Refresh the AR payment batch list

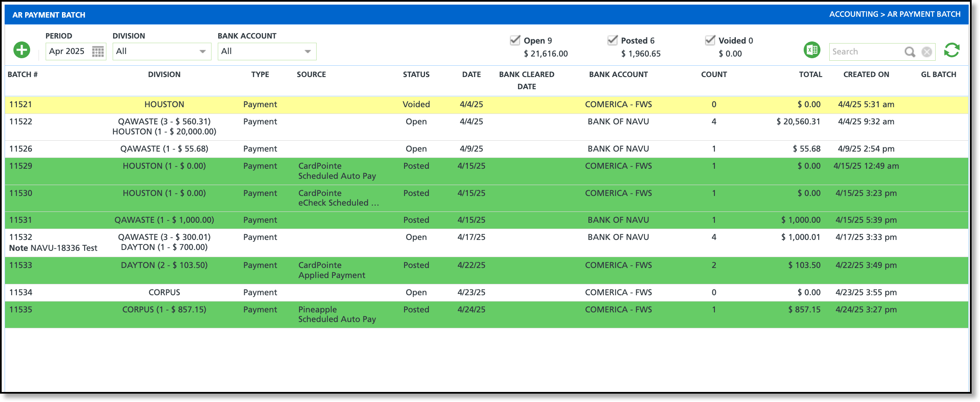click(952, 50)
